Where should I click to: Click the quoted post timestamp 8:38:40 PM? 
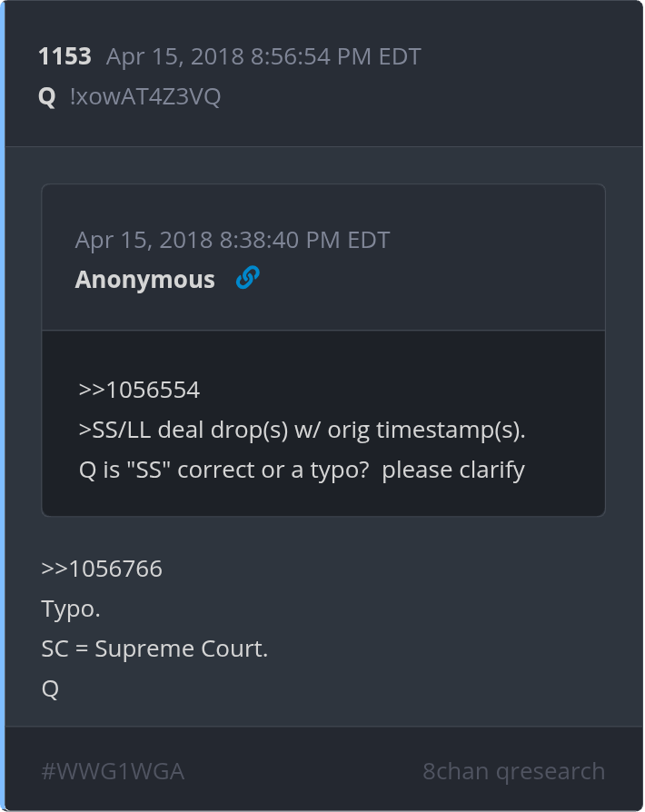coord(233,240)
